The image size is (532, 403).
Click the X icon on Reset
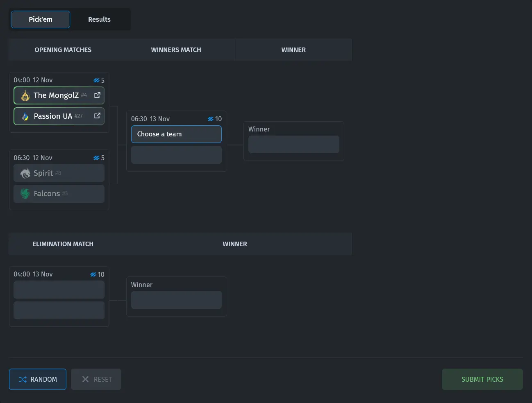pos(85,379)
